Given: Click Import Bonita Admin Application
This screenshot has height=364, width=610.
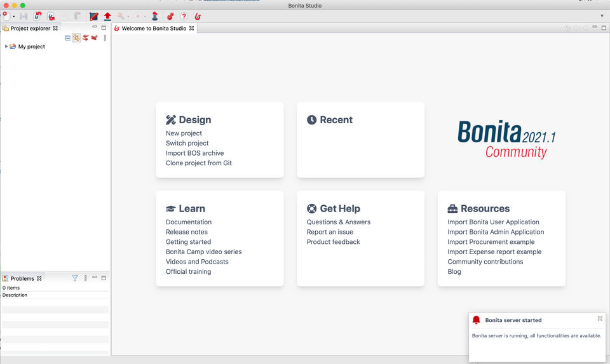Looking at the screenshot, I should click(496, 232).
